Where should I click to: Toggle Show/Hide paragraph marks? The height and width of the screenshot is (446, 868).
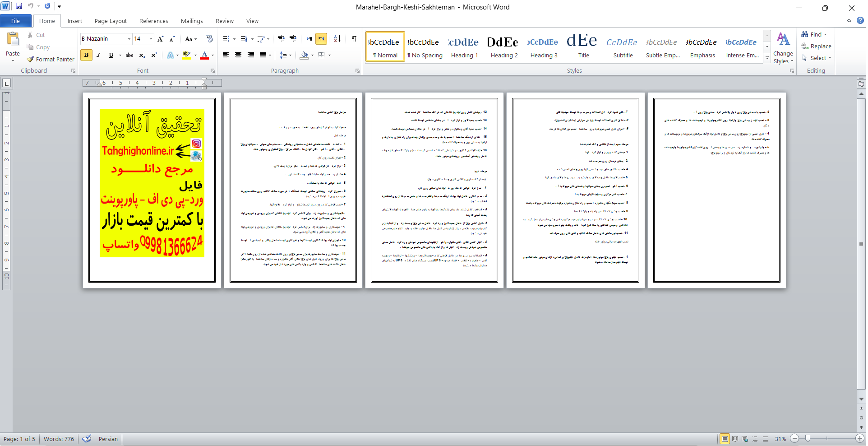[354, 39]
